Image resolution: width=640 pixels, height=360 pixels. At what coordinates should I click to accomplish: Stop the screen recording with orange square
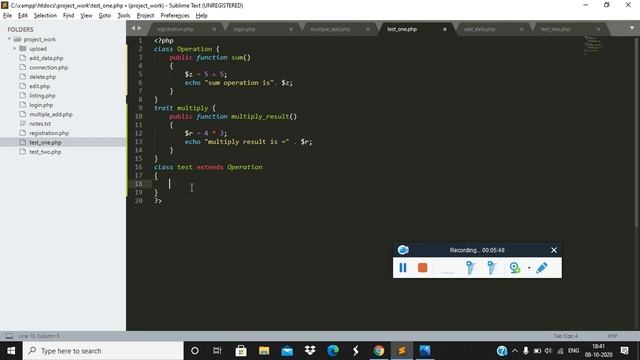(422, 268)
